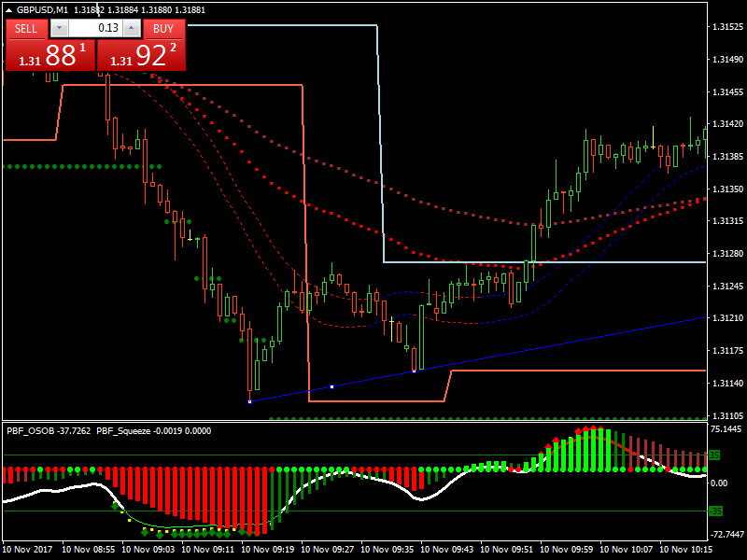Click the green -35 level label
747x560 pixels.
tap(715, 511)
